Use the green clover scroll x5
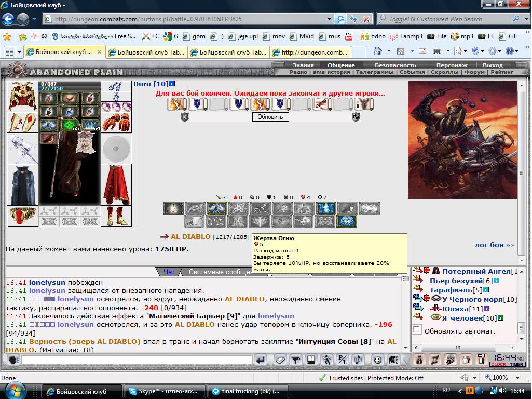The height and width of the screenshot is (399, 532). coord(69,125)
